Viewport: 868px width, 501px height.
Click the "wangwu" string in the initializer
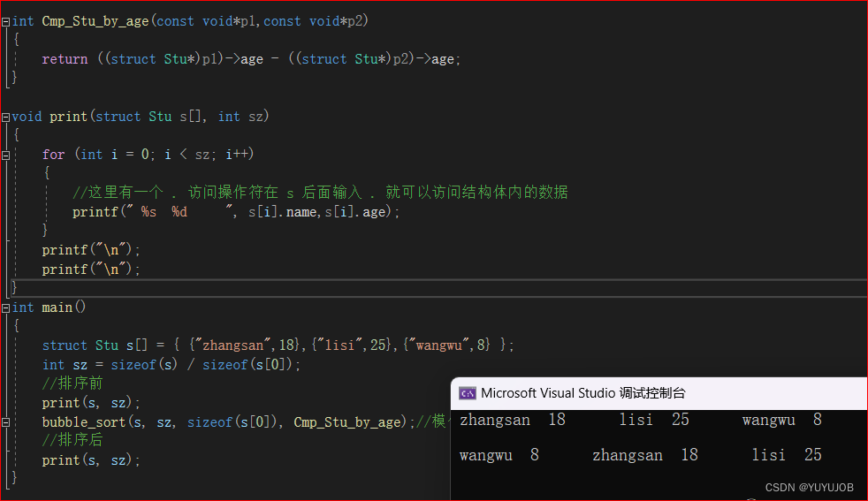(x=438, y=345)
